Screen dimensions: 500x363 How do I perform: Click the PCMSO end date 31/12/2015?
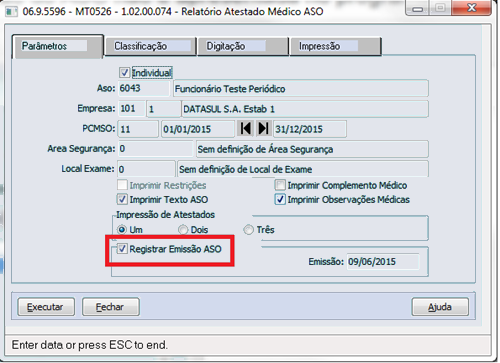310,129
